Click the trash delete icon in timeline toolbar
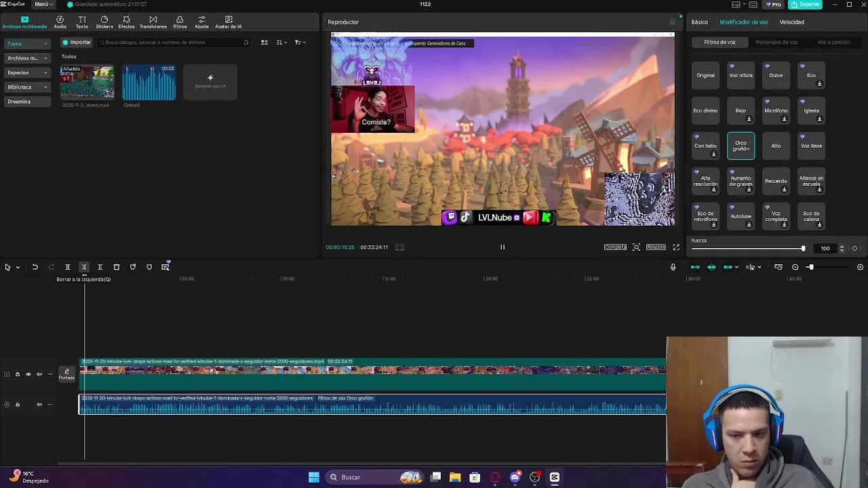 (117, 267)
